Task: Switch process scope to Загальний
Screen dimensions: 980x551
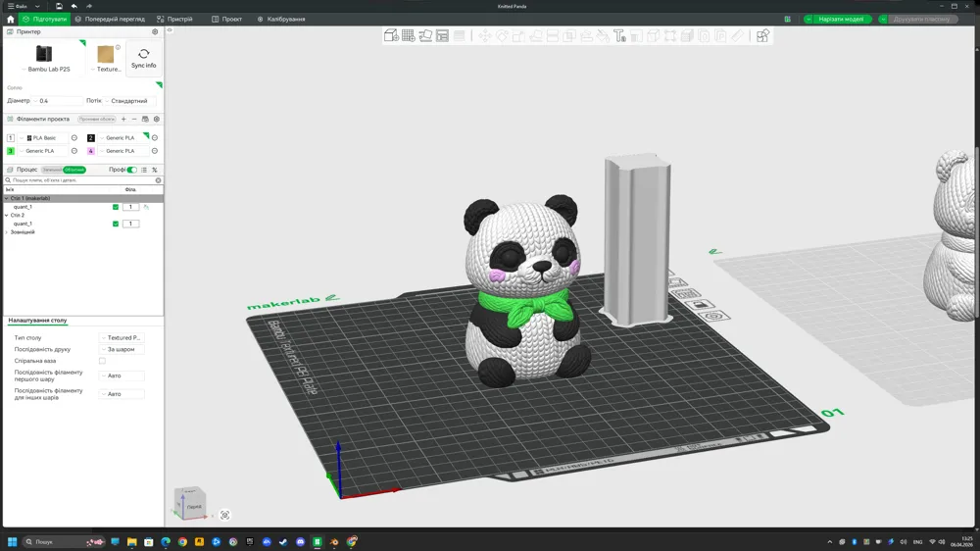Action: click(x=52, y=170)
